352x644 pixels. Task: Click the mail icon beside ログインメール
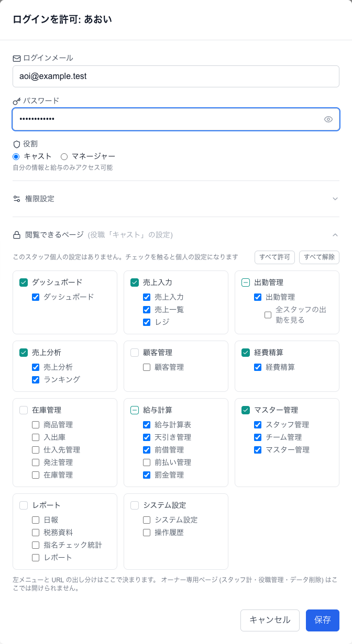pyautogui.click(x=17, y=58)
